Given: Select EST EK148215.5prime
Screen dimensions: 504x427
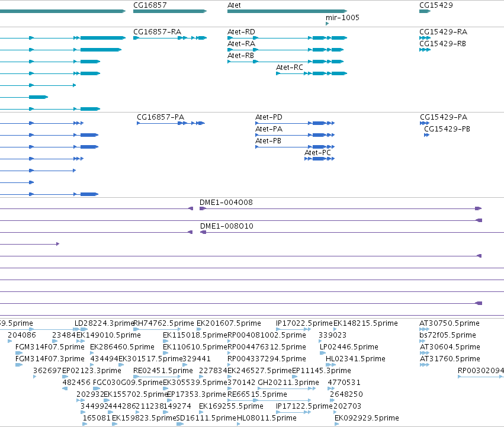Looking at the screenshot, I should click(x=366, y=323).
